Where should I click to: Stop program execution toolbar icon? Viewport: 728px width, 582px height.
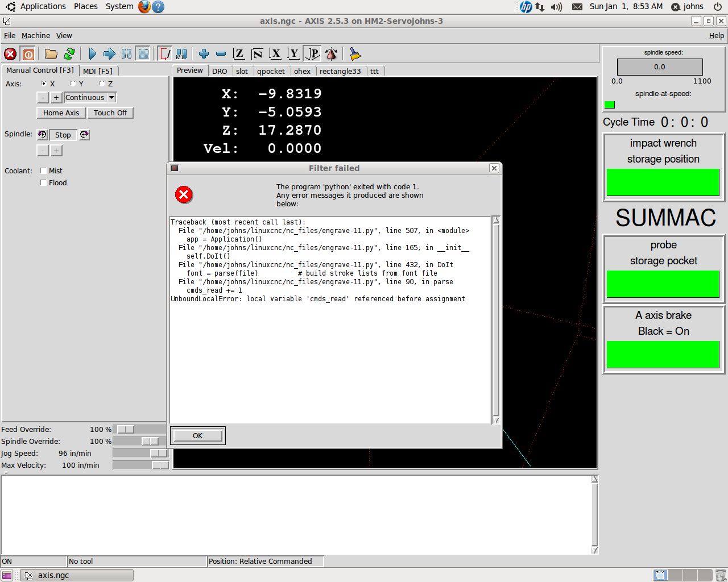pyautogui.click(x=144, y=54)
